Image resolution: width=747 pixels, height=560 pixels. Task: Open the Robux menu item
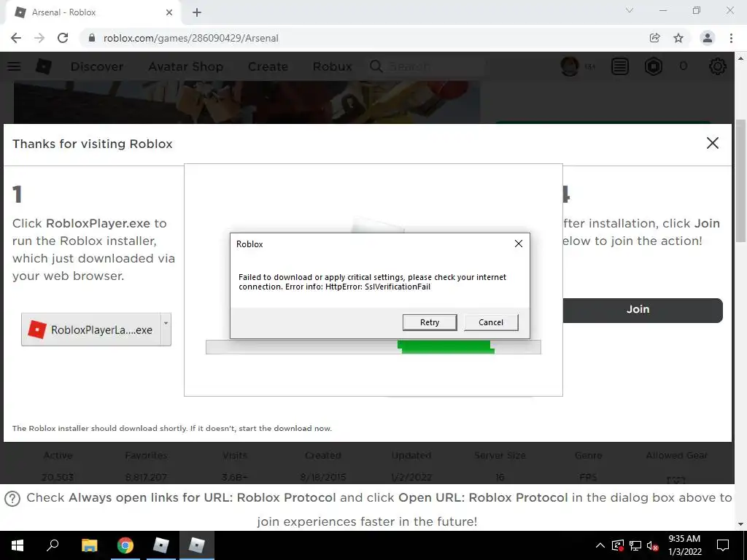332,66
